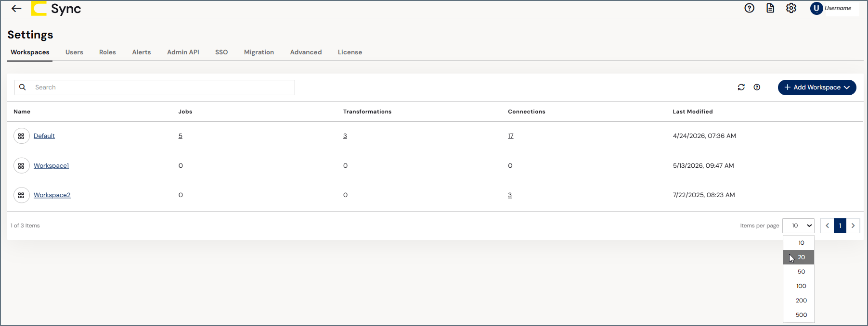This screenshot has height=326, width=868.
Task: Click the Default workspace grid icon
Action: pyautogui.click(x=21, y=136)
